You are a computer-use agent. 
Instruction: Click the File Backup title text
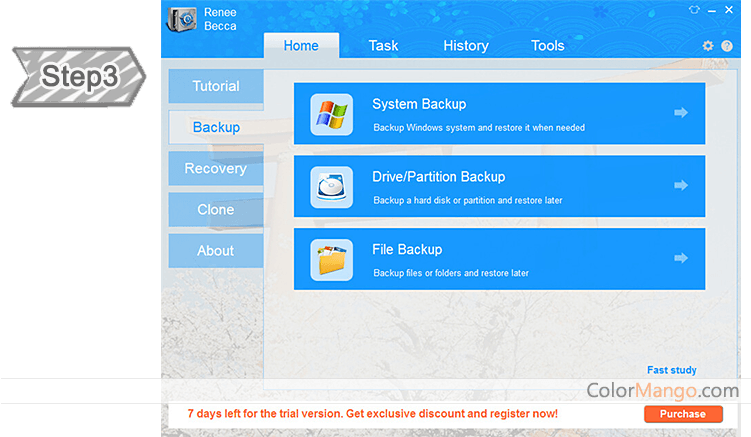coord(407,250)
